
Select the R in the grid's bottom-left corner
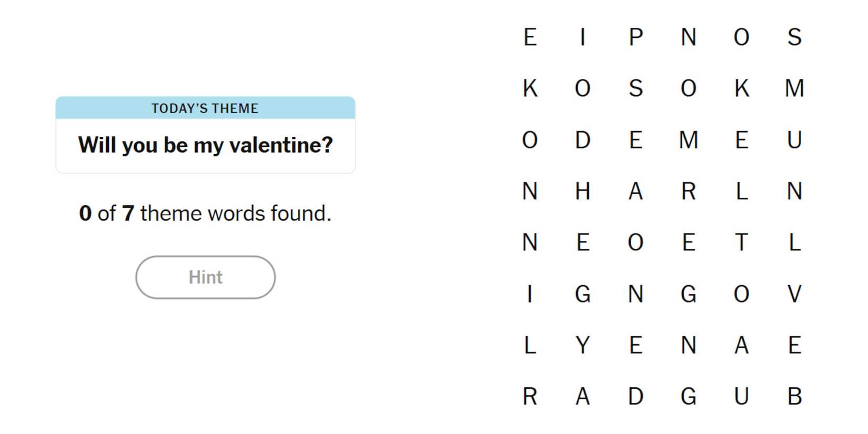click(x=530, y=396)
